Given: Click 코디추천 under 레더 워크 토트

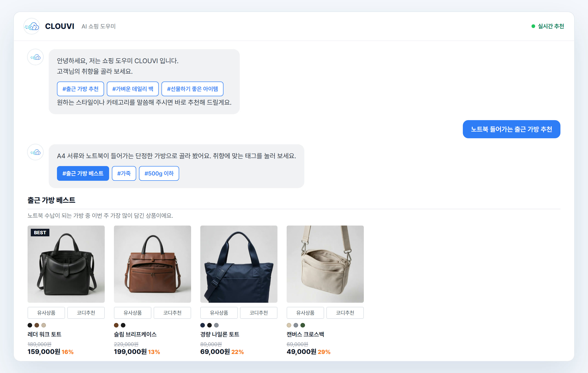Looking at the screenshot, I should point(86,313).
